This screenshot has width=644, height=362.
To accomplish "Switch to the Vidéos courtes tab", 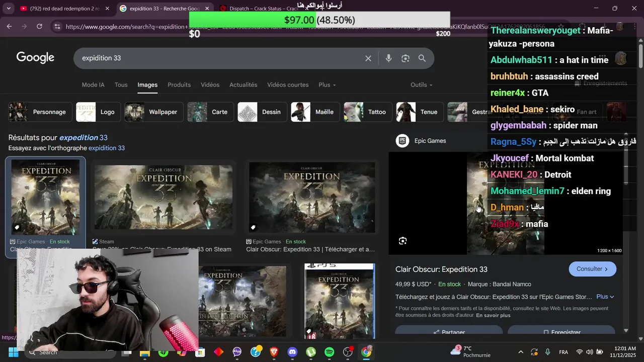I will (x=288, y=84).
